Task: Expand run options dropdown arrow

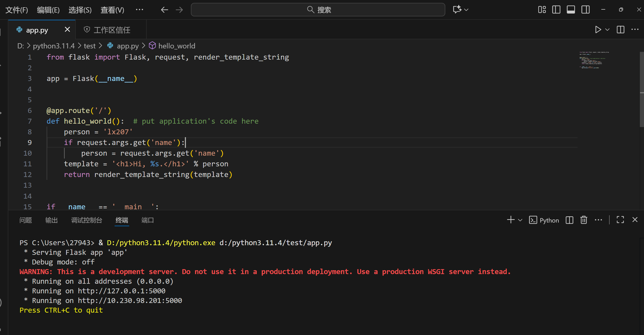Action: pyautogui.click(x=607, y=30)
